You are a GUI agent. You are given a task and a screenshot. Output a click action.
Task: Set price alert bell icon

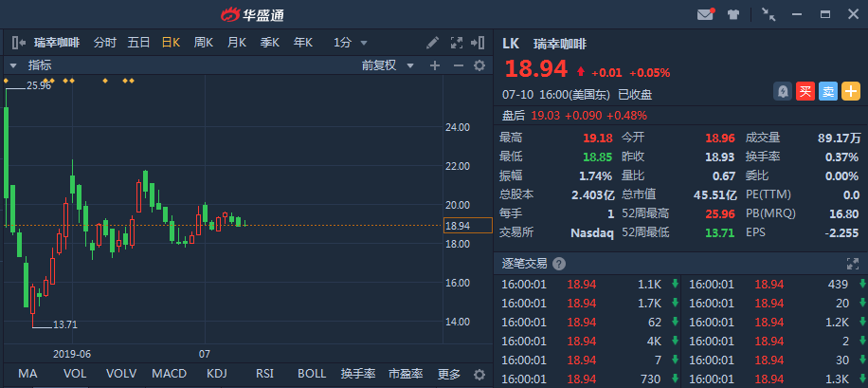(783, 91)
